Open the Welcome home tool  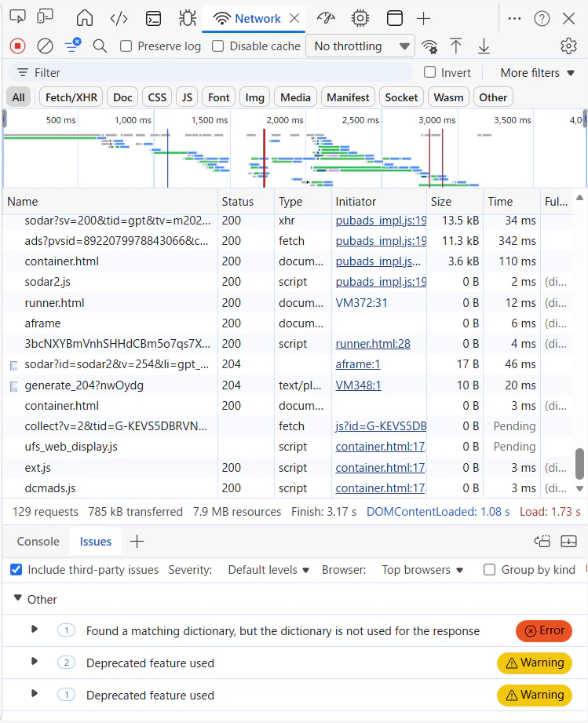tap(85, 18)
